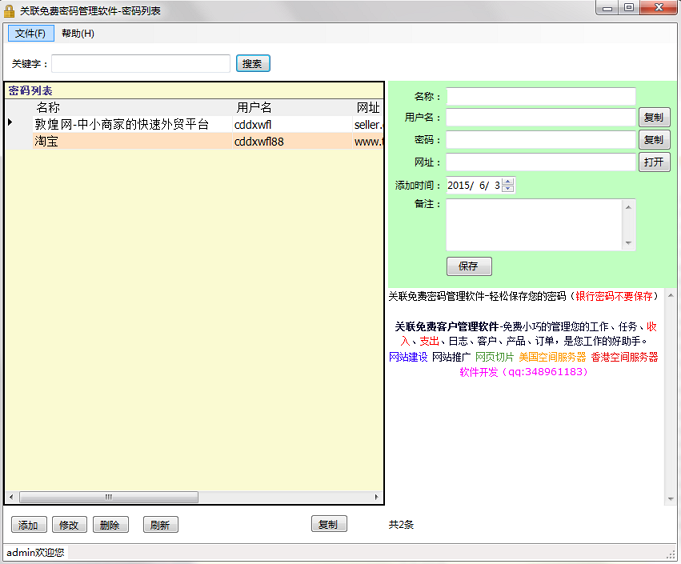Maximize the window
This screenshot has height=564, width=681.
629,8
